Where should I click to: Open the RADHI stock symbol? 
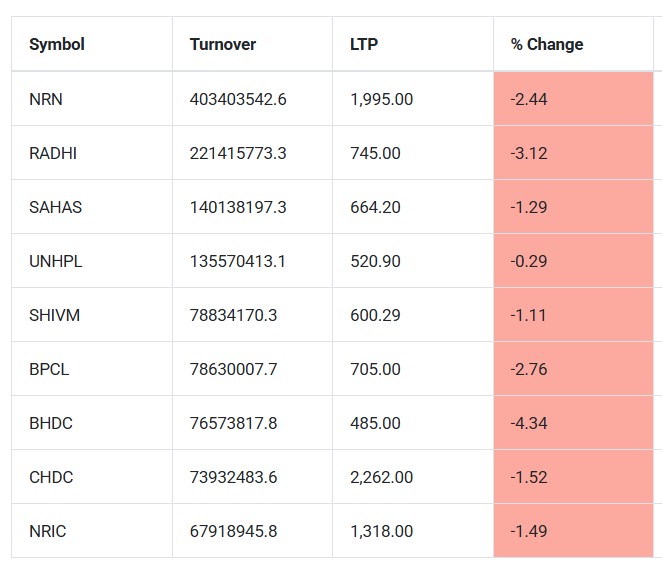coord(53,153)
